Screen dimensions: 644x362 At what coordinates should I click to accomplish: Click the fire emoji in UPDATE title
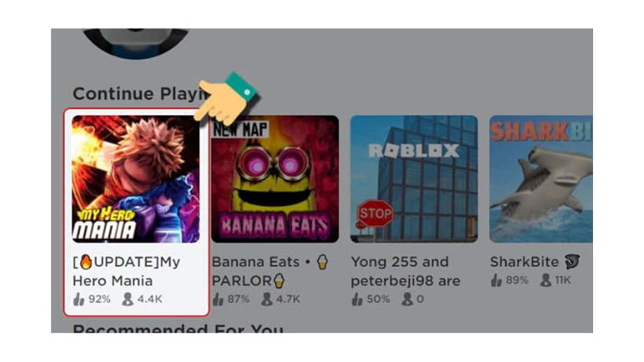[86, 262]
